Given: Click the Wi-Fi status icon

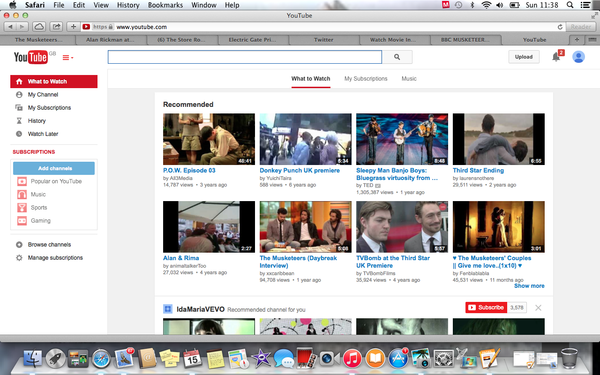Looking at the screenshot, I should (x=486, y=5).
